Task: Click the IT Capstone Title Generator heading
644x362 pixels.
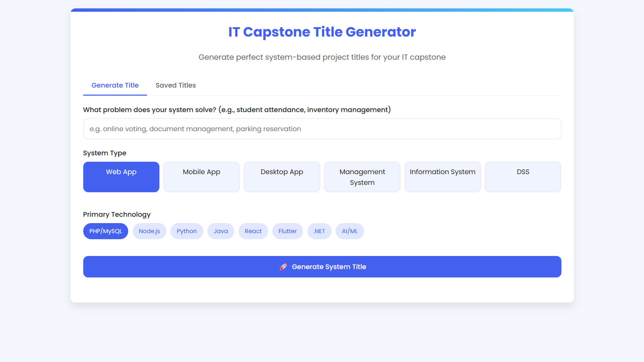Action: coord(322,32)
